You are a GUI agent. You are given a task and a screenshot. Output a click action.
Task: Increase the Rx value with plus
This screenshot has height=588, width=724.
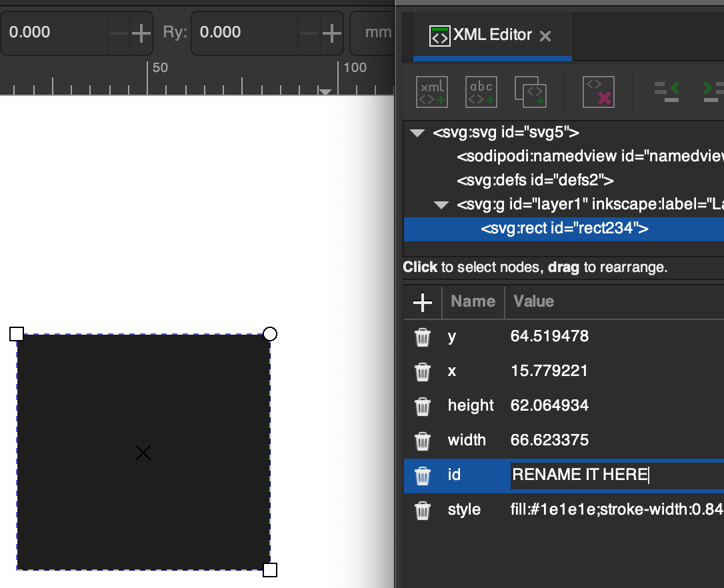[x=141, y=33]
